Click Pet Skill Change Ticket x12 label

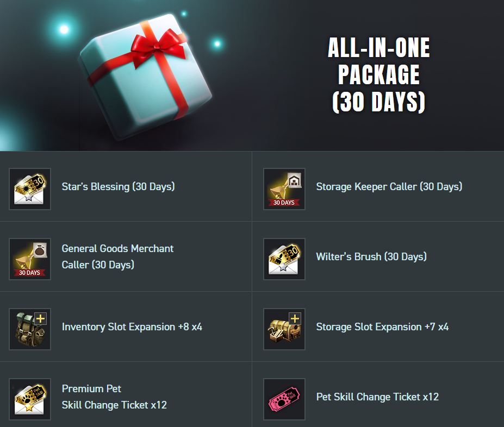(377, 397)
